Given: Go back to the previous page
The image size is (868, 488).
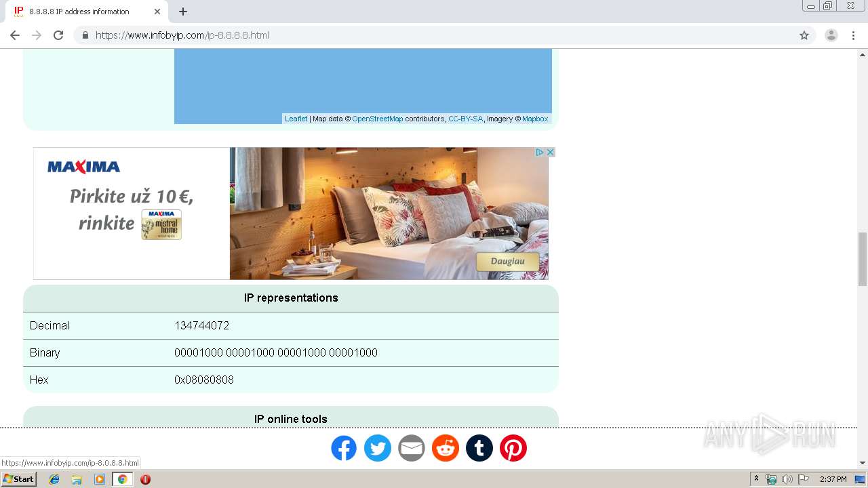Looking at the screenshot, I should point(15,35).
